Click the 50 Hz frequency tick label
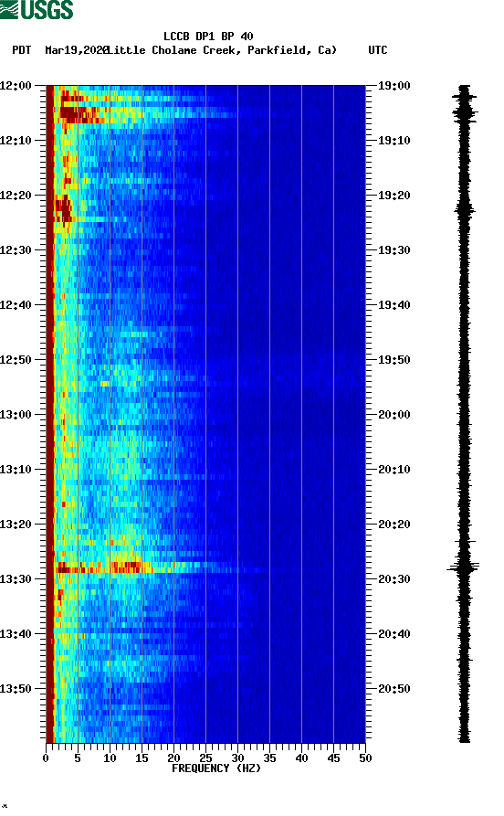This screenshot has width=504, height=816. [x=365, y=758]
